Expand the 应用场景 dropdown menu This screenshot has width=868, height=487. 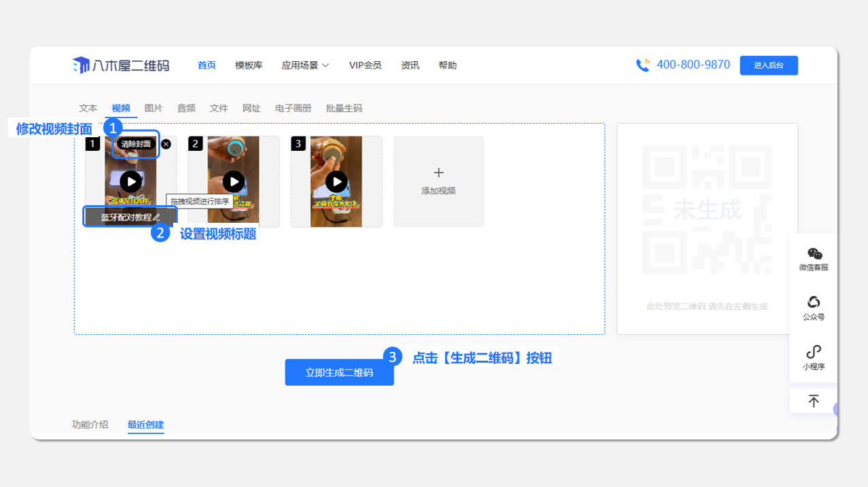point(305,65)
